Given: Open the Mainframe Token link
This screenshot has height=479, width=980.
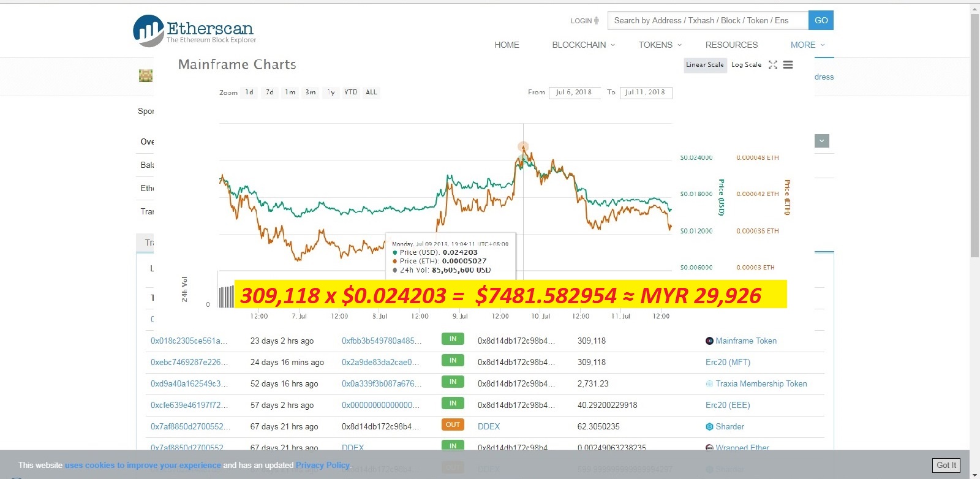Looking at the screenshot, I should point(746,341).
